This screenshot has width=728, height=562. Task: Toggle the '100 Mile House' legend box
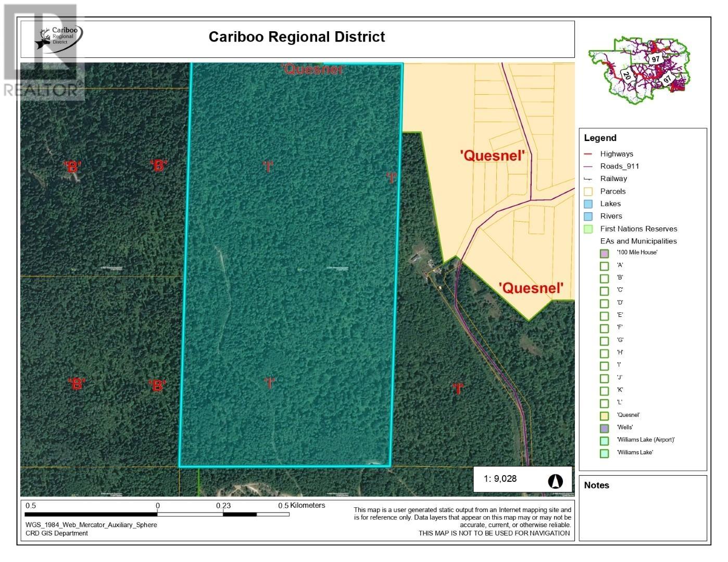[x=604, y=253]
